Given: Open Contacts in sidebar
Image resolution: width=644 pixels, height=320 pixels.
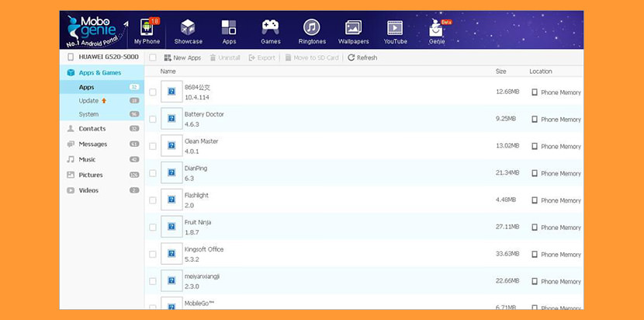Looking at the screenshot, I should pos(102,129).
